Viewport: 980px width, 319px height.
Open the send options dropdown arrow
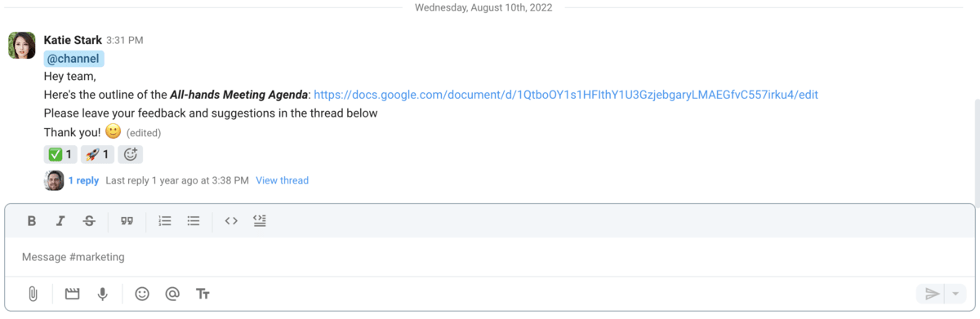(x=955, y=294)
